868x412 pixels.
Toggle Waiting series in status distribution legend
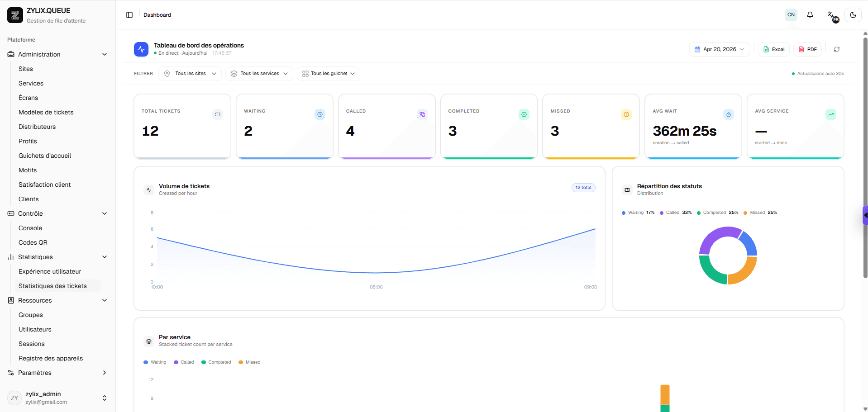(x=638, y=213)
